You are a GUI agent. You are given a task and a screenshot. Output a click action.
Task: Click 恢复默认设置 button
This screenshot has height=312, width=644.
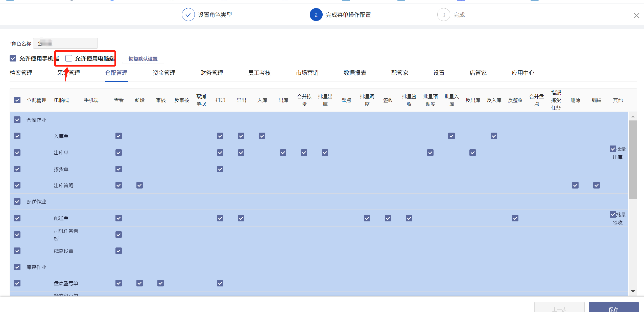(143, 58)
